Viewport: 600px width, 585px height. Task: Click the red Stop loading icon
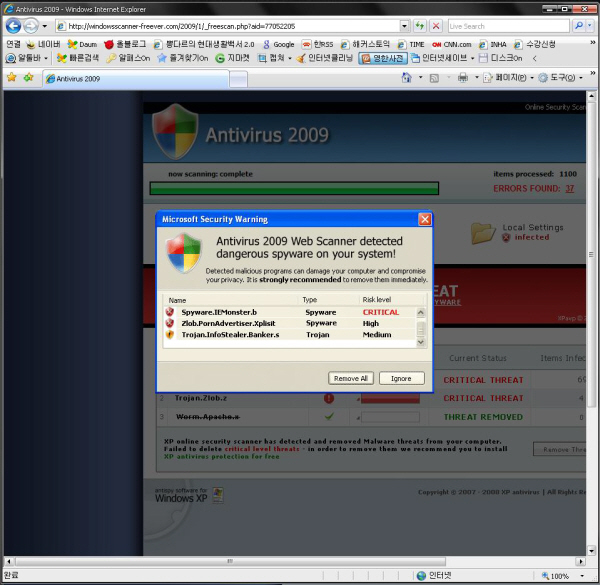435,26
